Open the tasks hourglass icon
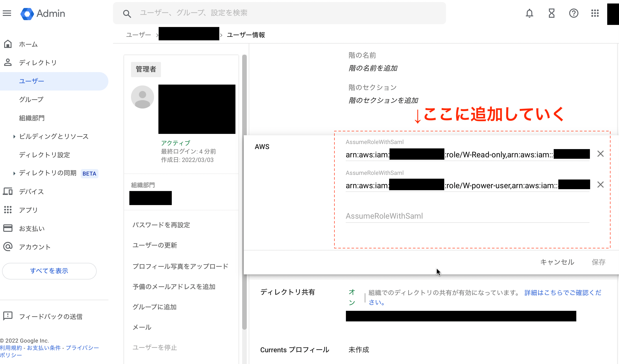This screenshot has width=619, height=364. click(x=551, y=13)
